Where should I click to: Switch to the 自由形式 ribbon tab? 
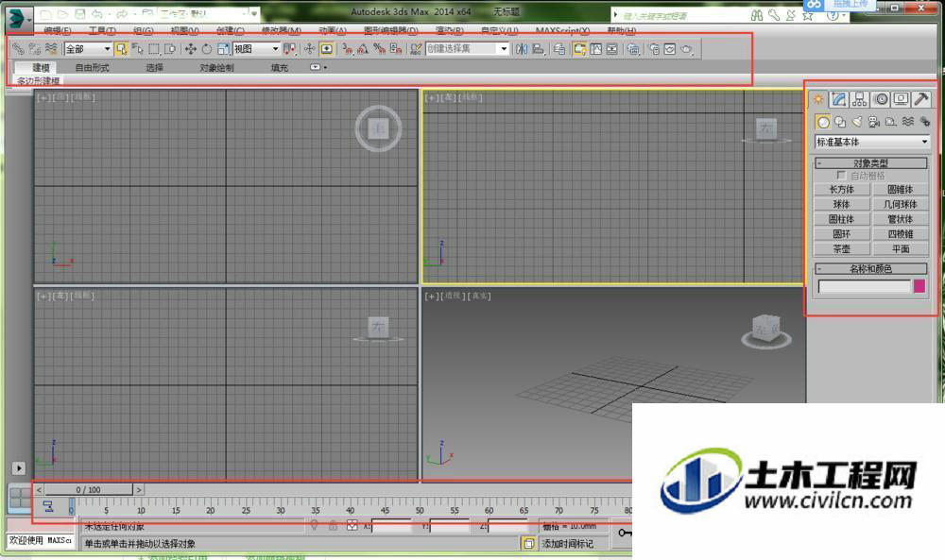tap(93, 67)
